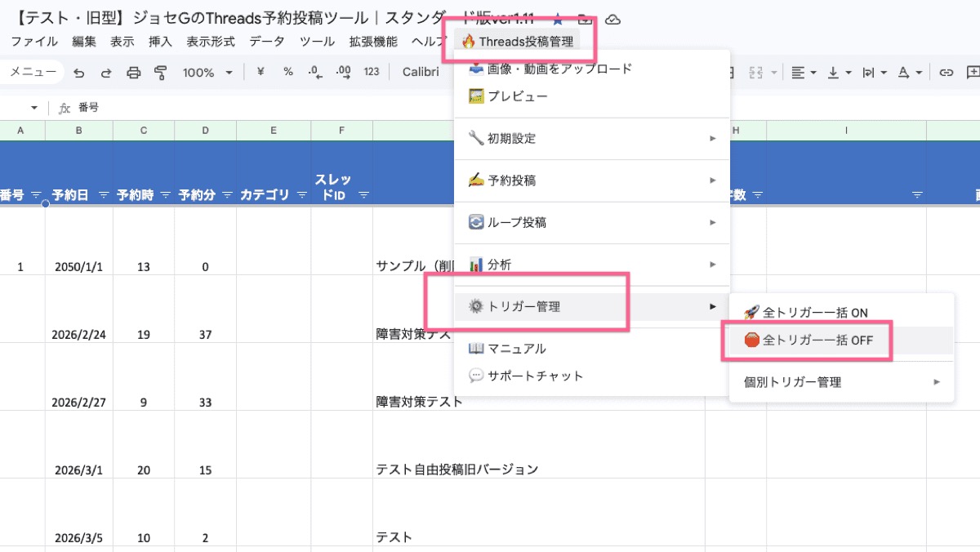Select column B header
The width and height of the screenshot is (980, 552).
tap(79, 131)
